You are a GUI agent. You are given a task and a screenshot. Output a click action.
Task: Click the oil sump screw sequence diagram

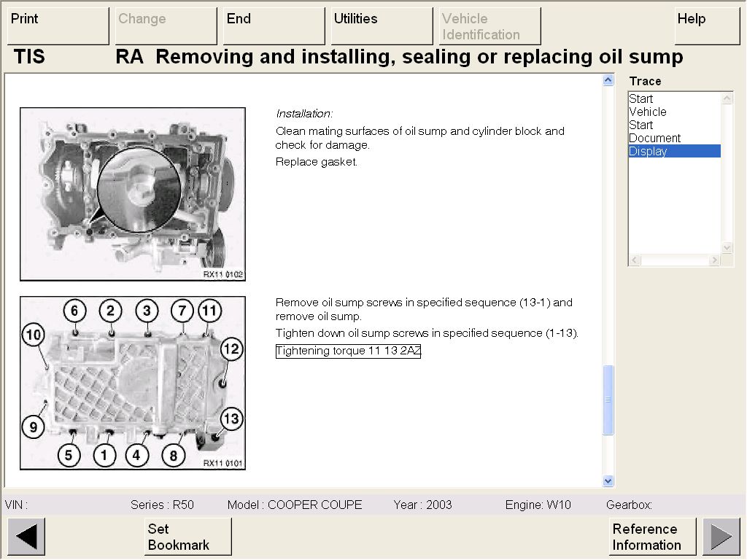tap(133, 383)
